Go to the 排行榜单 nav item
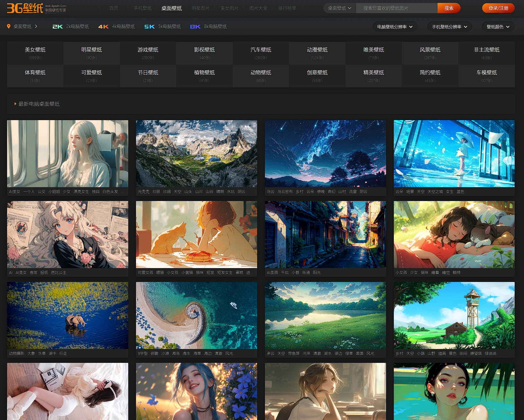This screenshot has height=420, width=524. tap(287, 8)
